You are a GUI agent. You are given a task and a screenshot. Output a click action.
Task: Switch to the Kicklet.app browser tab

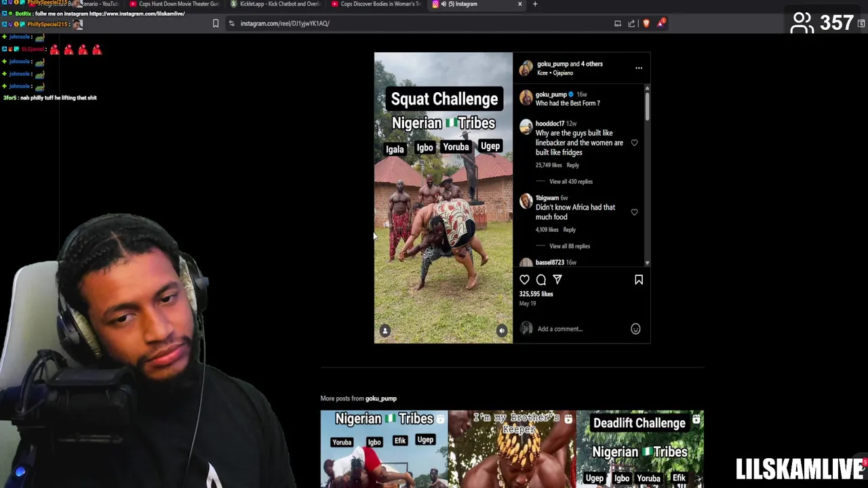point(275,4)
